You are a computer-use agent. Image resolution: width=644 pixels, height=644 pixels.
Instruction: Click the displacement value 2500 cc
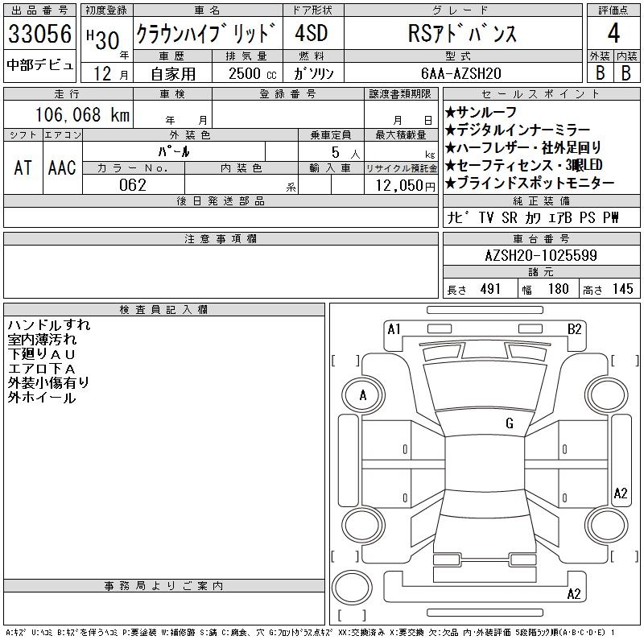point(252,74)
